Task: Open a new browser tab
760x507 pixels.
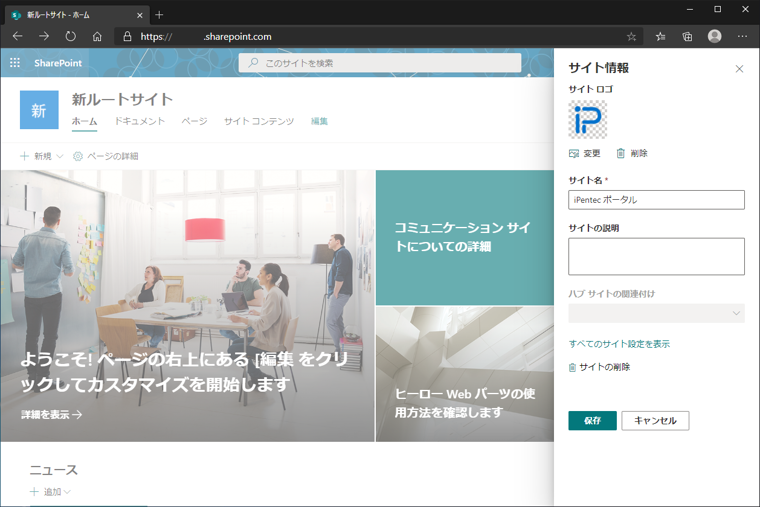Action: pos(159,15)
